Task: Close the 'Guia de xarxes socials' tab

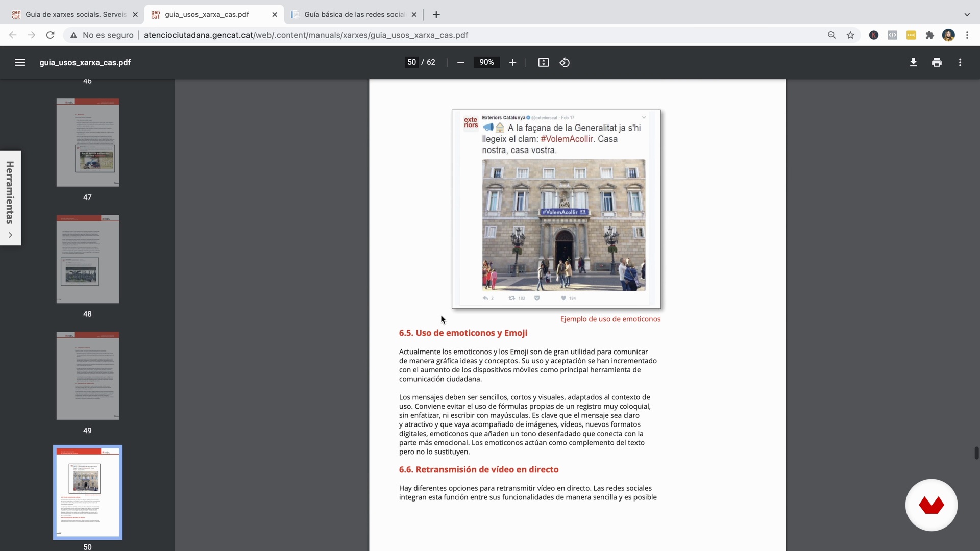Action: click(x=135, y=15)
